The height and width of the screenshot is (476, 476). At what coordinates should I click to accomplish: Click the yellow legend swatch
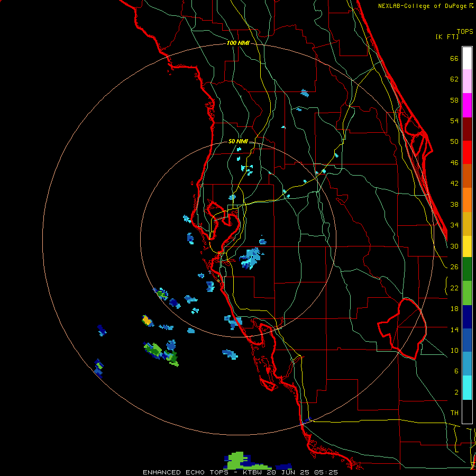467,246
